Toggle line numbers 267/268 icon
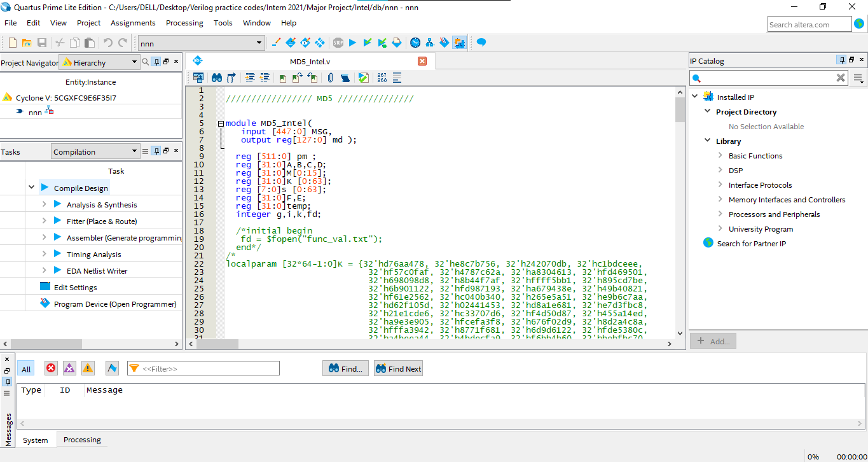Screen dimensions: 868x462 click(382, 78)
